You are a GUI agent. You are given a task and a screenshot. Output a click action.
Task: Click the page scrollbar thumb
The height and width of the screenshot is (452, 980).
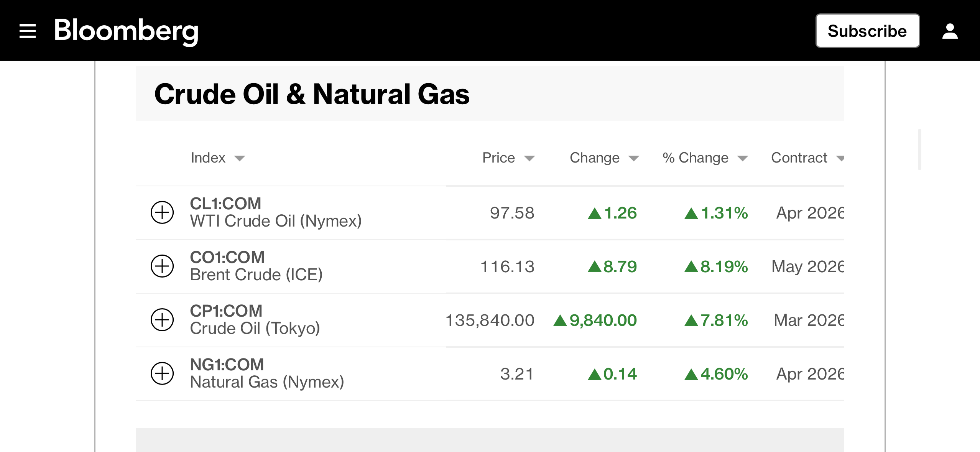tap(919, 150)
